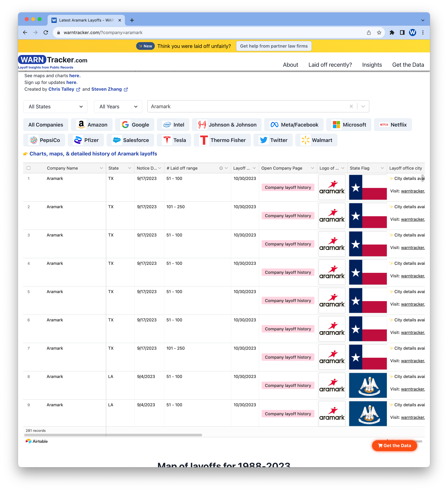Click the Aramark logo thumbnail in row 2
448x491 pixels.
pyautogui.click(x=332, y=216)
